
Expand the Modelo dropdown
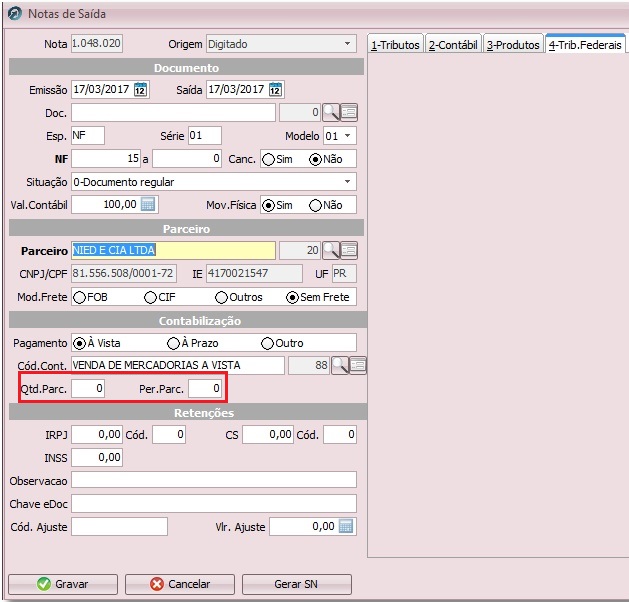[347, 136]
